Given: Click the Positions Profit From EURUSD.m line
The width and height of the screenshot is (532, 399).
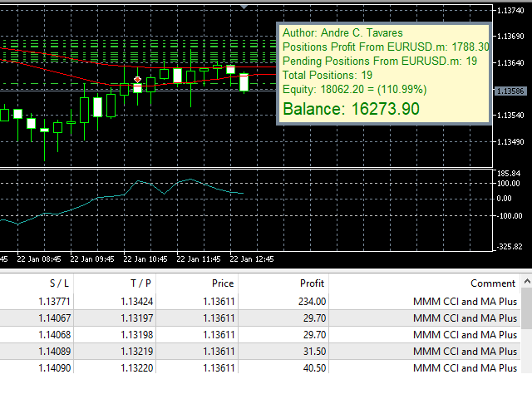Looking at the screenshot, I should (386, 47).
